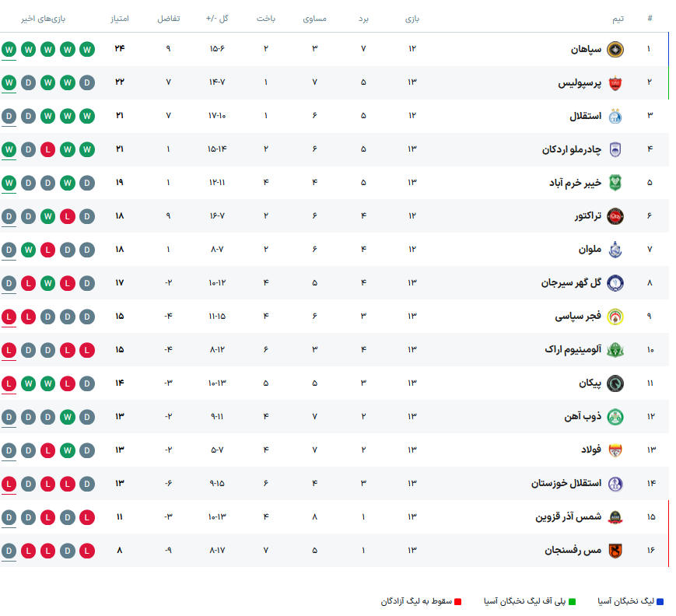Click the Zob Ahan green logo
The image size is (676, 616).
click(615, 416)
